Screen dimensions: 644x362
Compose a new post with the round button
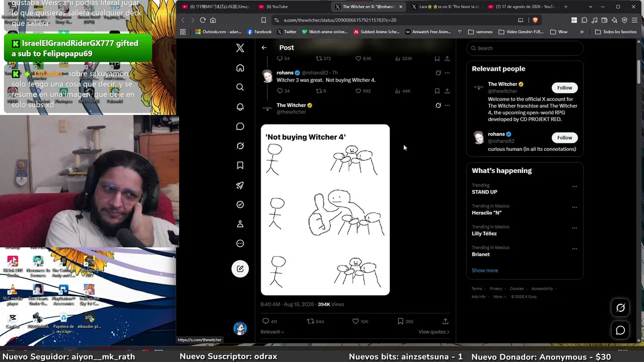click(x=240, y=268)
